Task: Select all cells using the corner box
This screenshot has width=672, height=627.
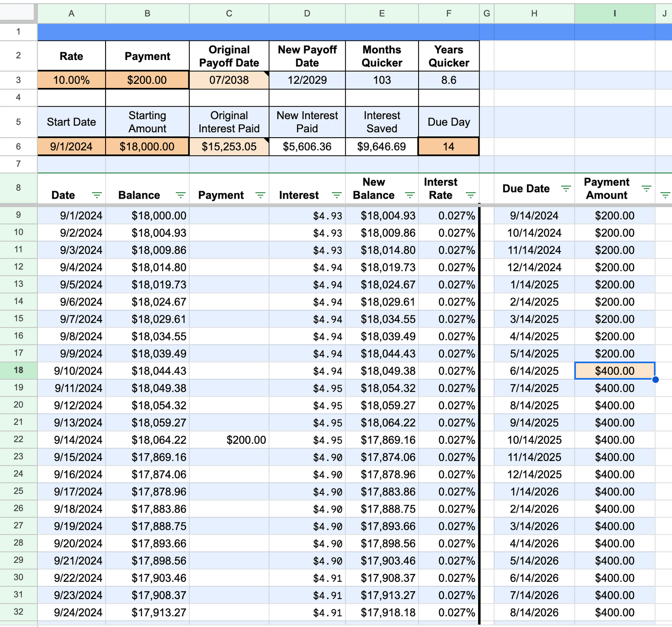Action: pyautogui.click(x=18, y=13)
